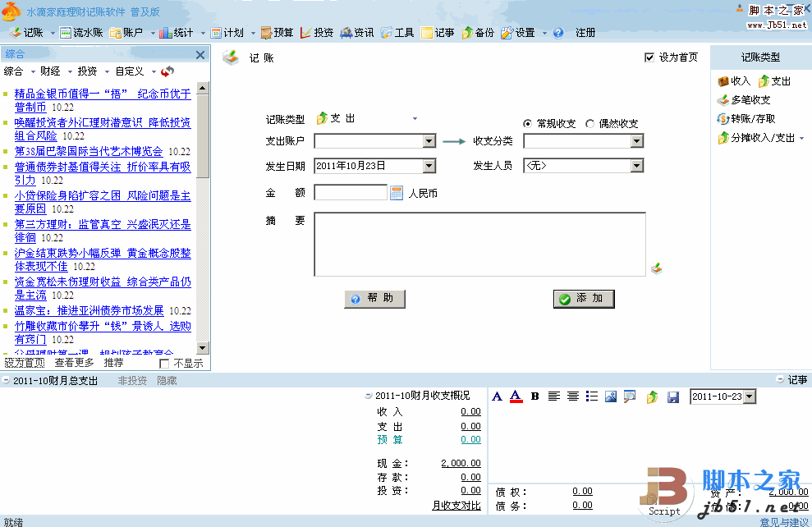Switch to the 财经 news tab

coord(50,71)
